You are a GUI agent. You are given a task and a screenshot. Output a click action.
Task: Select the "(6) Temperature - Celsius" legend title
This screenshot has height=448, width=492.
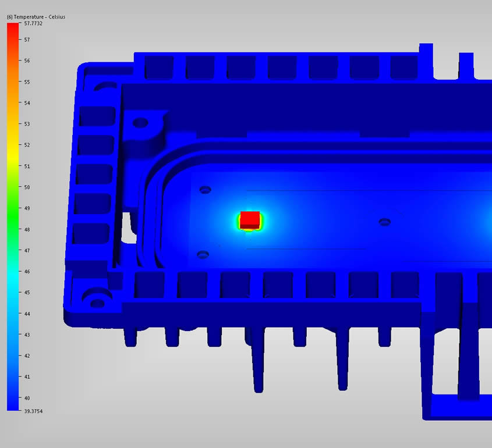point(36,17)
